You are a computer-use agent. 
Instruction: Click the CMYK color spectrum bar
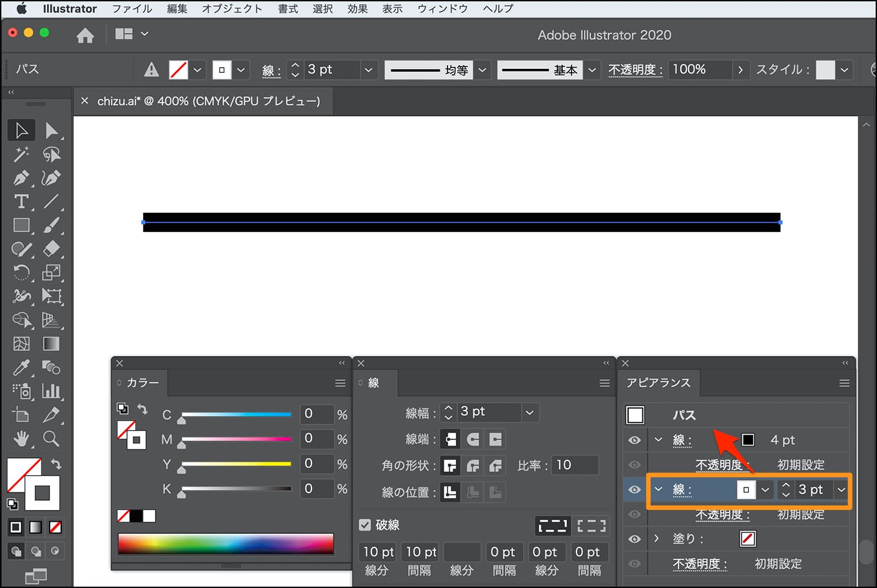[226, 544]
